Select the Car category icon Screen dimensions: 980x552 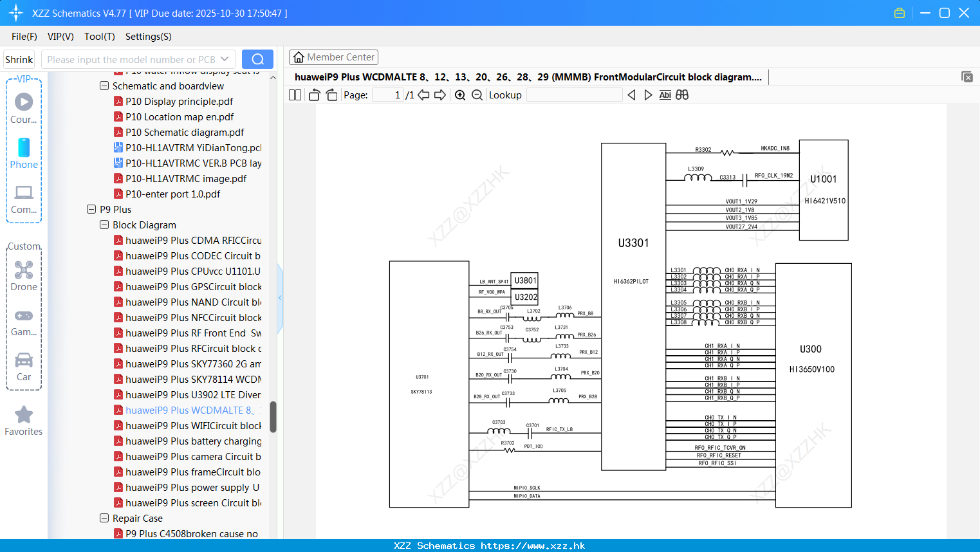24,367
